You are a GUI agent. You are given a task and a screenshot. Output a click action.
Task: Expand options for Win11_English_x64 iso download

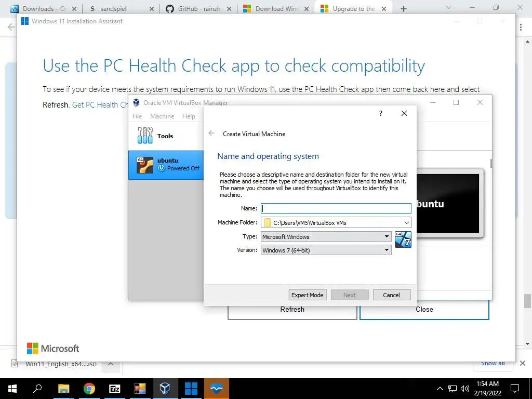click(x=111, y=364)
